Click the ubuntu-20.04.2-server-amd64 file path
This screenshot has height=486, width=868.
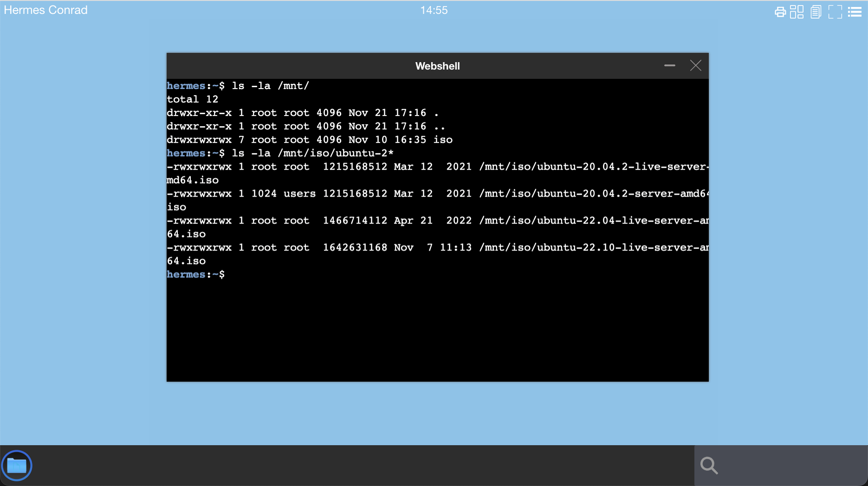coord(594,193)
